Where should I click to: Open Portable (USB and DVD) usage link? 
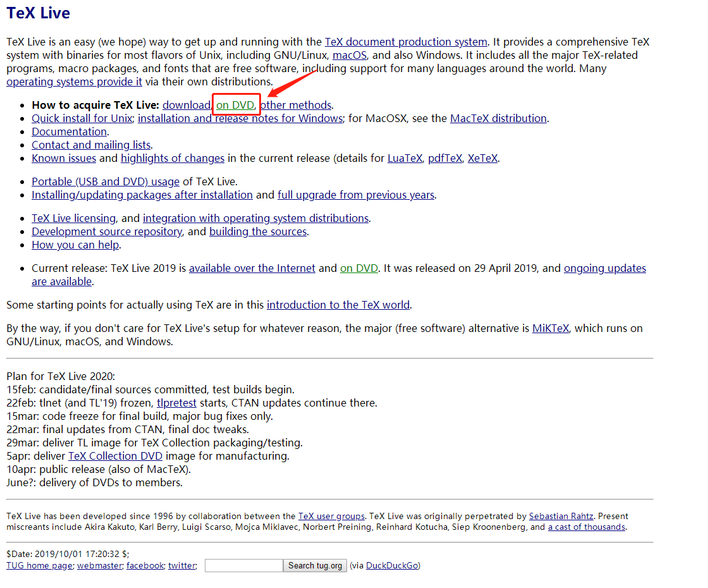[x=106, y=181]
